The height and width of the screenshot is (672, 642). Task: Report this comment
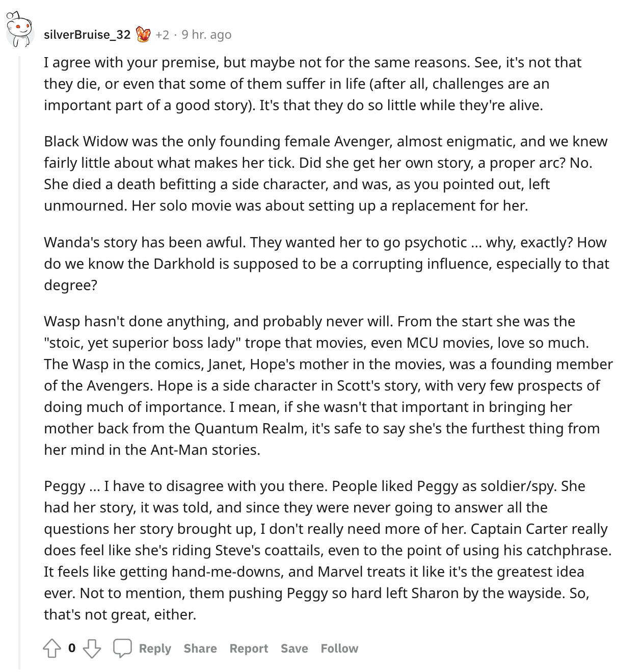tap(249, 649)
